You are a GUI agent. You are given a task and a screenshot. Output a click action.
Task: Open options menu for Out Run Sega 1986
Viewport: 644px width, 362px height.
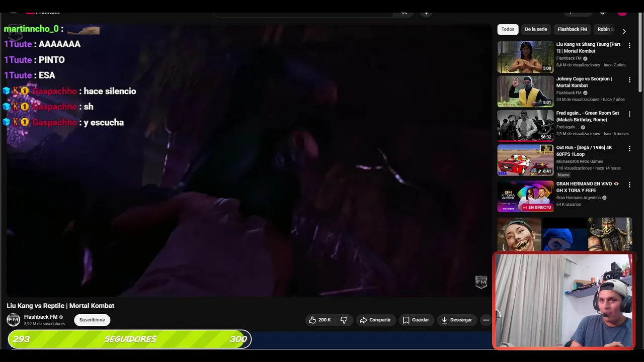pyautogui.click(x=629, y=149)
